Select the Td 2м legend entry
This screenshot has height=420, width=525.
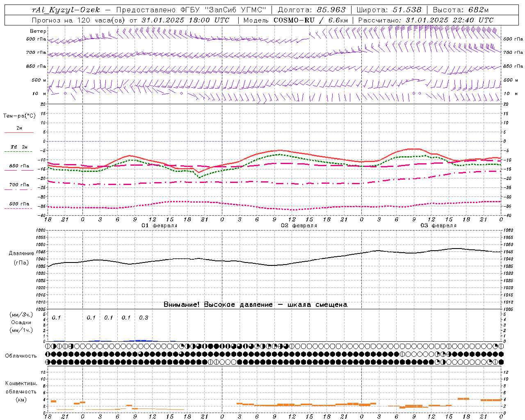(19, 147)
